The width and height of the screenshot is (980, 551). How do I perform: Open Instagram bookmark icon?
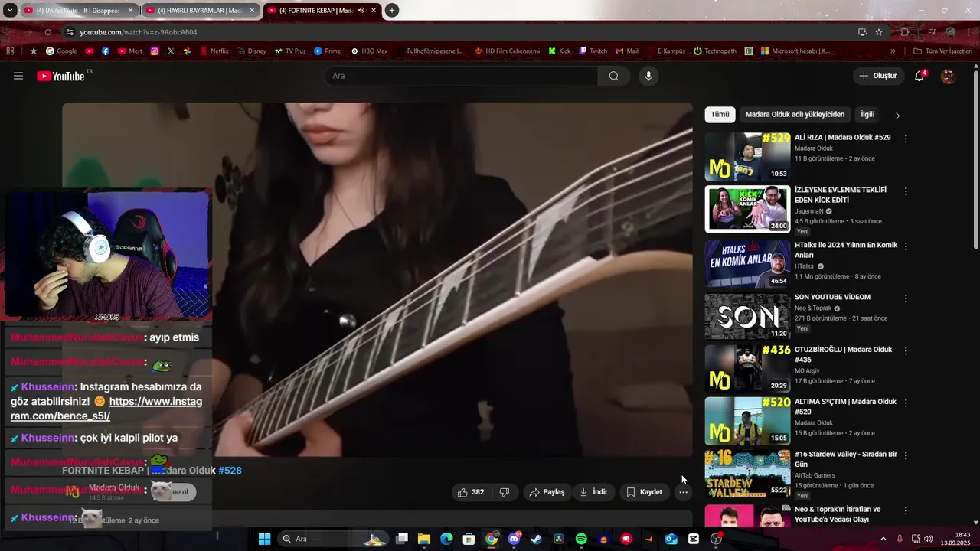pyautogui.click(x=155, y=51)
